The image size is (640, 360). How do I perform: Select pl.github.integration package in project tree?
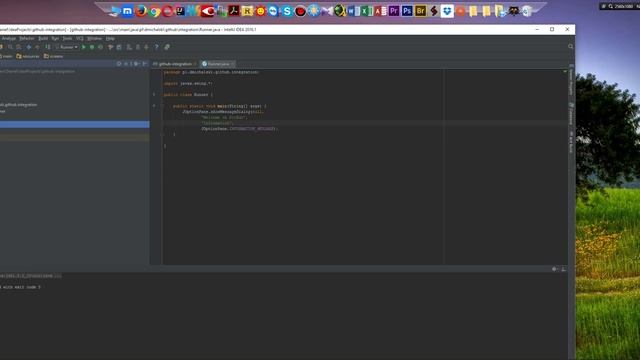click(18, 105)
